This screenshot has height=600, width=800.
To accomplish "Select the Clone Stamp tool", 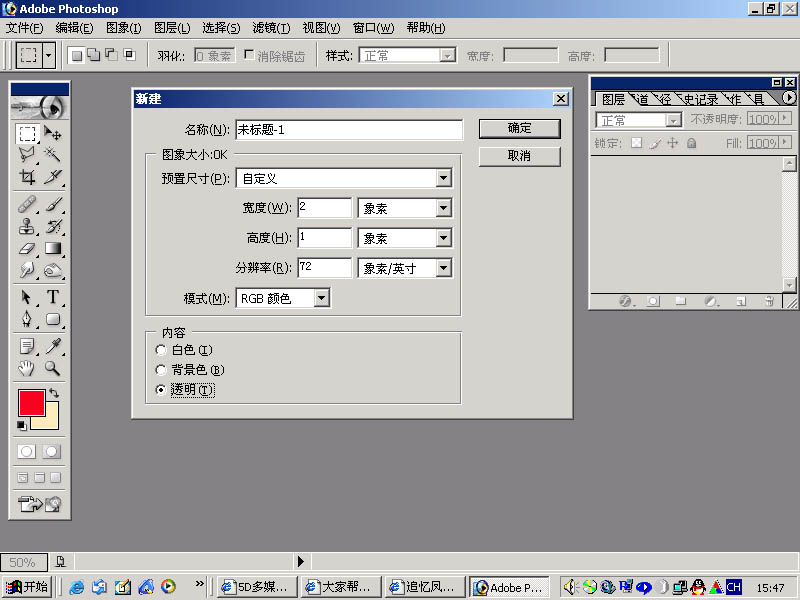I will 27,226.
